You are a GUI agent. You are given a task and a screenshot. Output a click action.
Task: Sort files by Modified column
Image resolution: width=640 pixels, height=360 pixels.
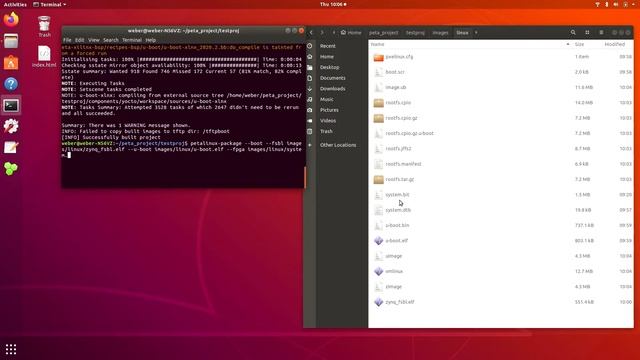point(615,44)
